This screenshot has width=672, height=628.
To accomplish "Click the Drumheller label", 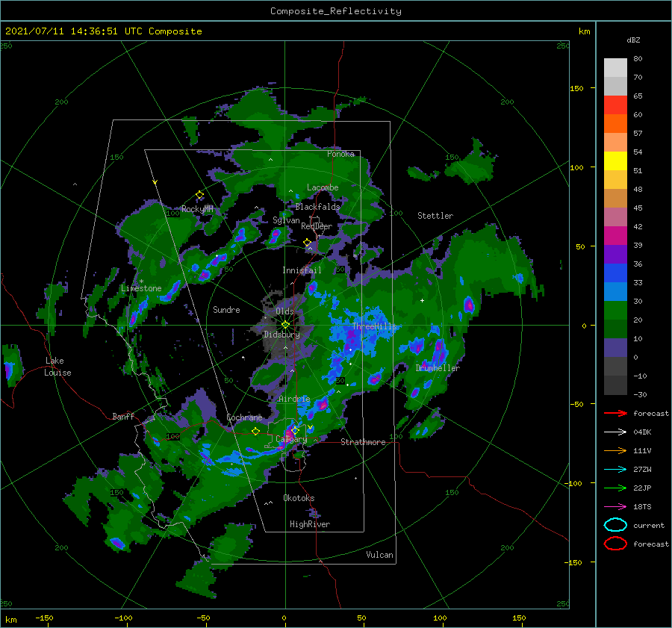I will 438,368.
